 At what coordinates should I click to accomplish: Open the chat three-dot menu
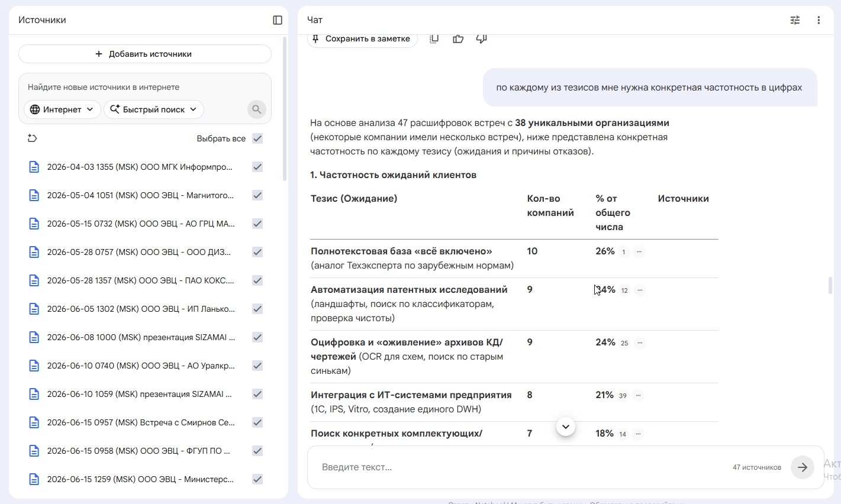819,20
